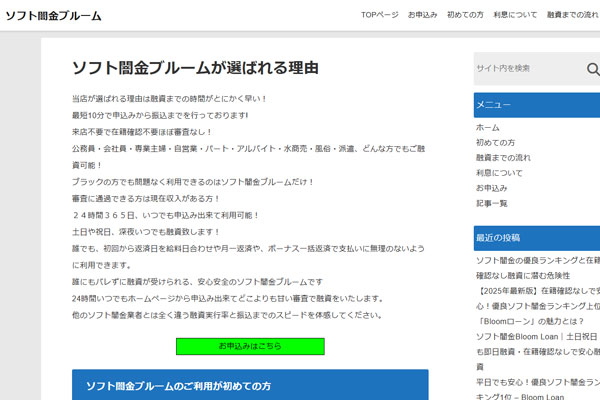
Task: Open お申込み in top navigation
Action: click(422, 15)
